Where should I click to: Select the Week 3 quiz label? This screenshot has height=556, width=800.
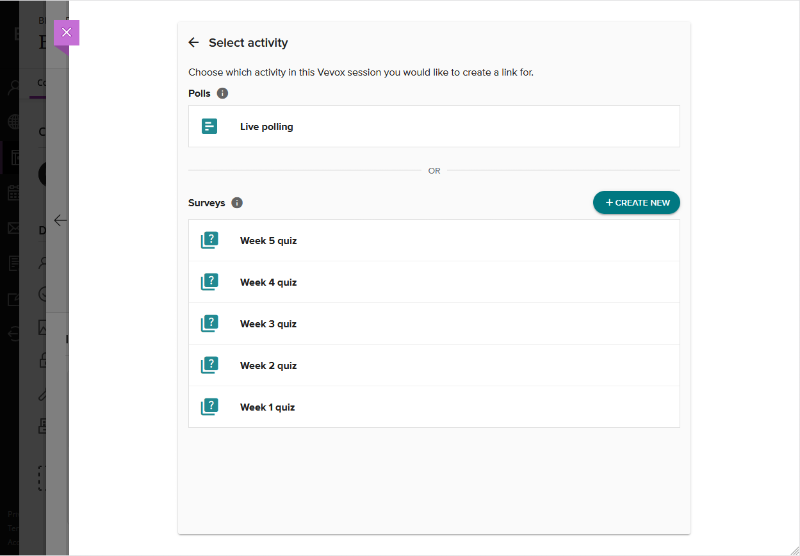point(268,324)
